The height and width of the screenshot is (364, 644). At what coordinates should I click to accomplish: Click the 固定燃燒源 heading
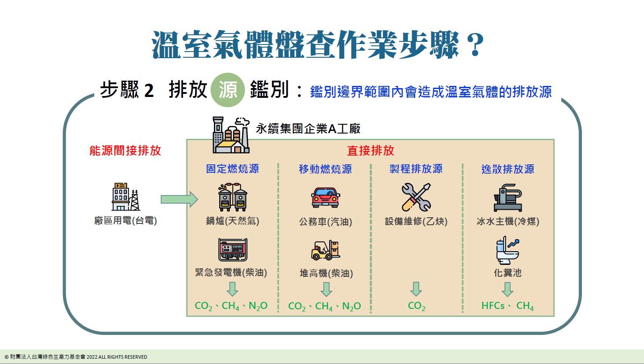click(232, 169)
